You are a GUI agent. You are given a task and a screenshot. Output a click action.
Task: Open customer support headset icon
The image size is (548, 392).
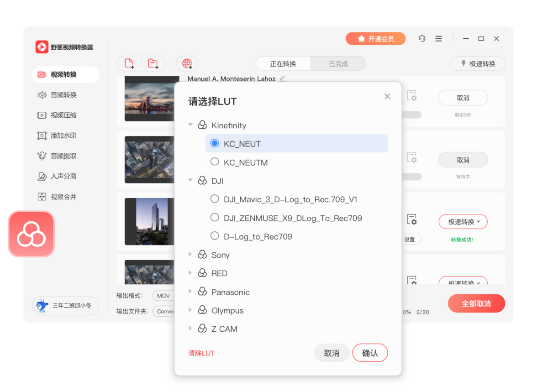(x=422, y=39)
